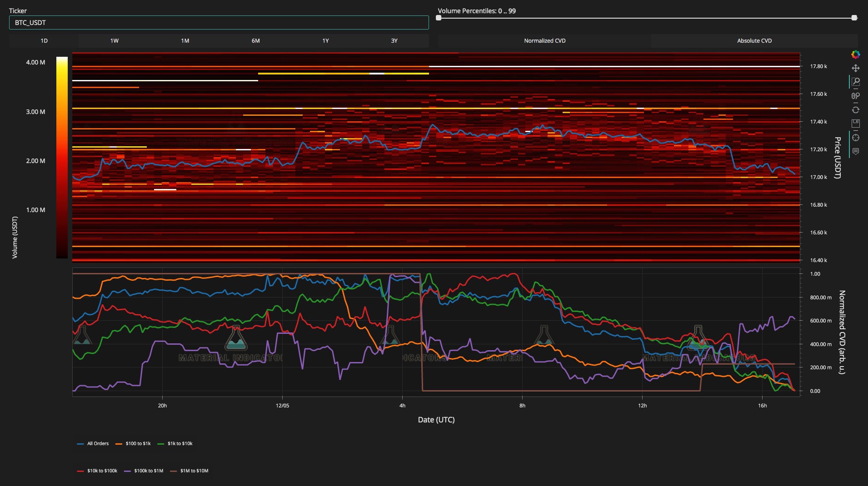This screenshot has height=486, width=868.
Task: Save the chart as image
Action: coord(855,124)
